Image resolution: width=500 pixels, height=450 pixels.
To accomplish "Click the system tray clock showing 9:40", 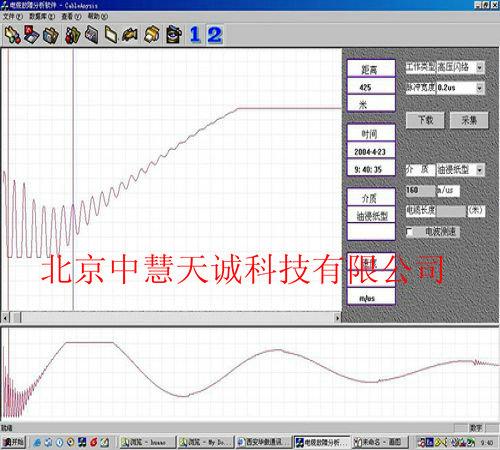I will [x=487, y=443].
